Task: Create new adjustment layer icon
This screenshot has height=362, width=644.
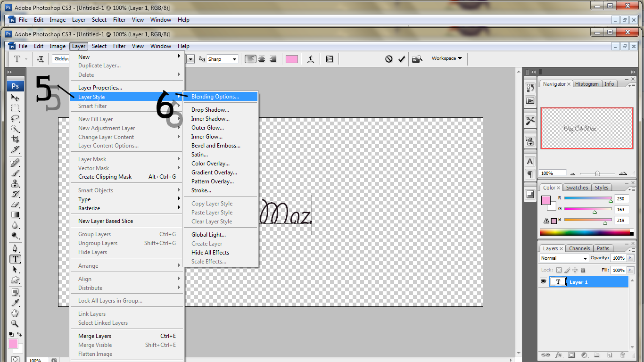Action: [585, 355]
